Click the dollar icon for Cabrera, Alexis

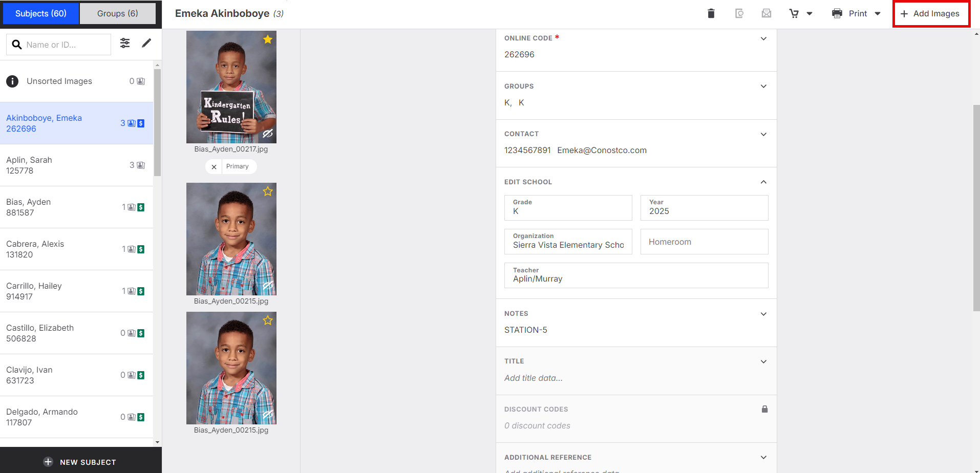pos(141,249)
